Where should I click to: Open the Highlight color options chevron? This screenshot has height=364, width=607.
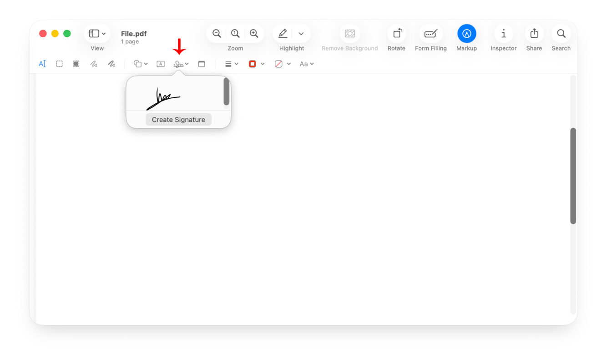pos(301,34)
